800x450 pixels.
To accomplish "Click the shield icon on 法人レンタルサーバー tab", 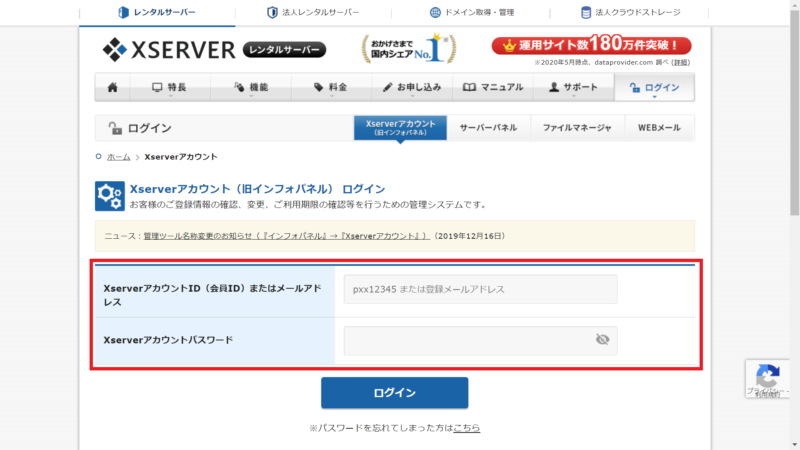I will (x=272, y=12).
